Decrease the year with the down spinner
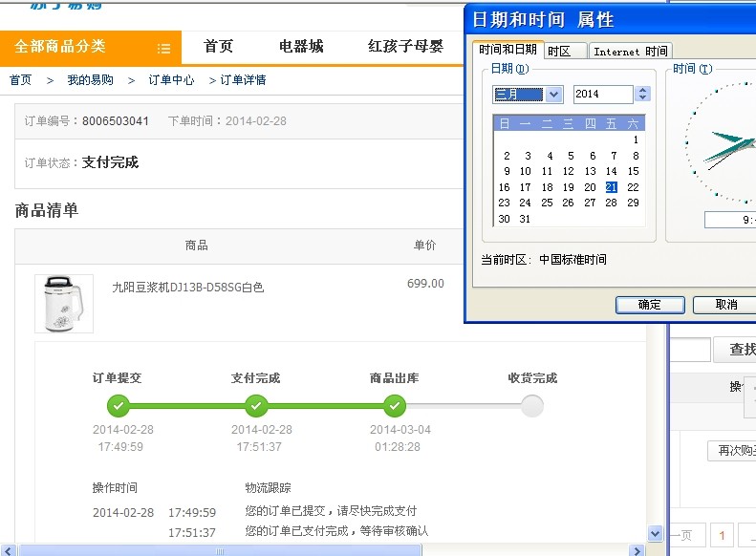This screenshot has width=756, height=556. pos(642,97)
